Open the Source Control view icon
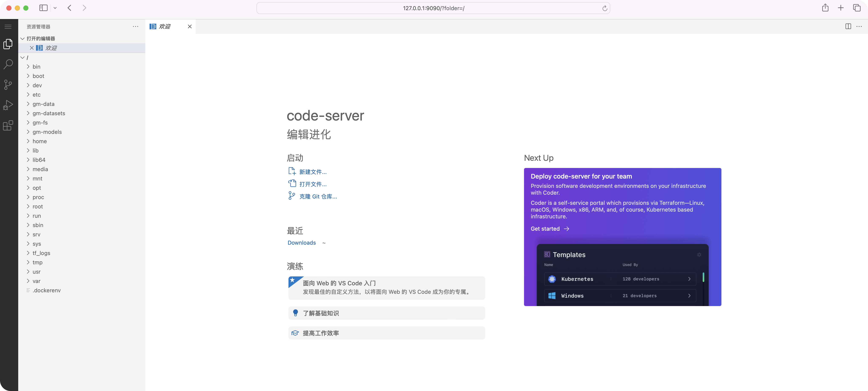The height and width of the screenshot is (391, 868). pyautogui.click(x=8, y=85)
